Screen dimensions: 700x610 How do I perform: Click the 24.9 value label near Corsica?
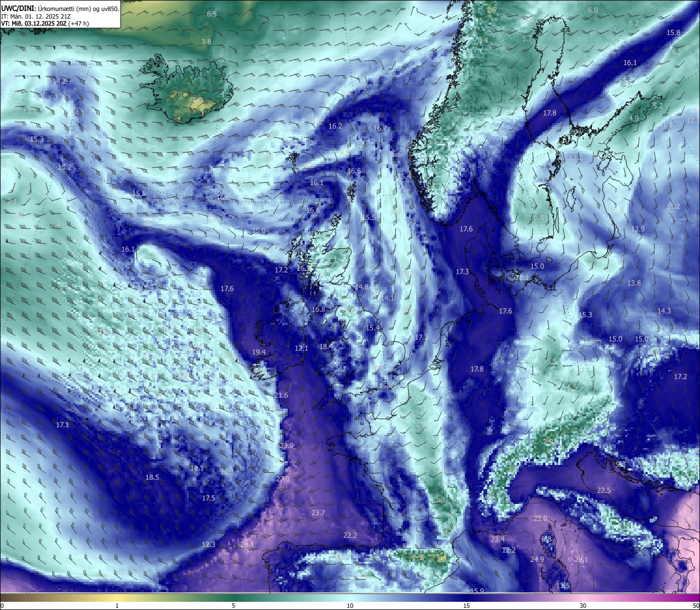[x=537, y=559]
